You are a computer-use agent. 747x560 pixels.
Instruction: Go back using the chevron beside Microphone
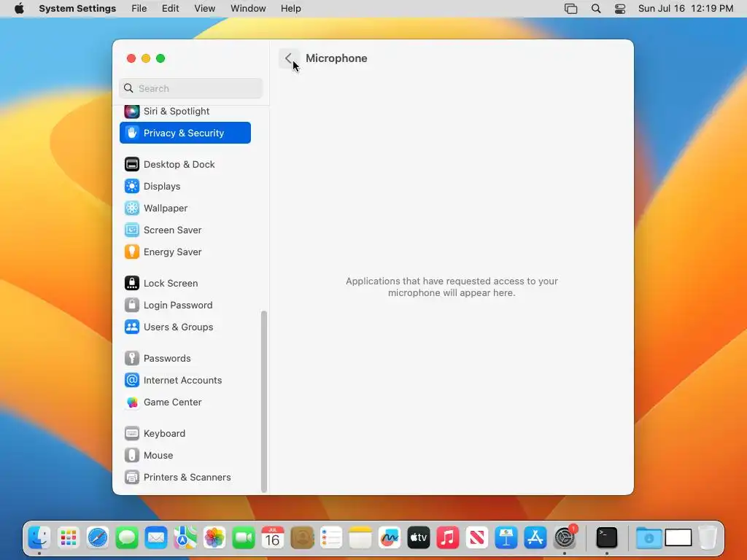pos(289,58)
